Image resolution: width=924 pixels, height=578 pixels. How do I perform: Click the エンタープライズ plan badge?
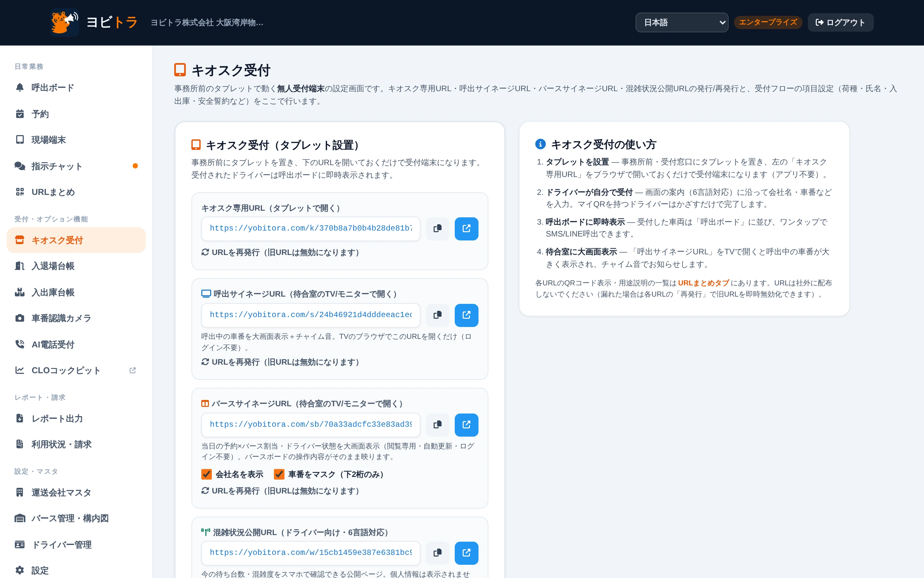[x=768, y=22]
